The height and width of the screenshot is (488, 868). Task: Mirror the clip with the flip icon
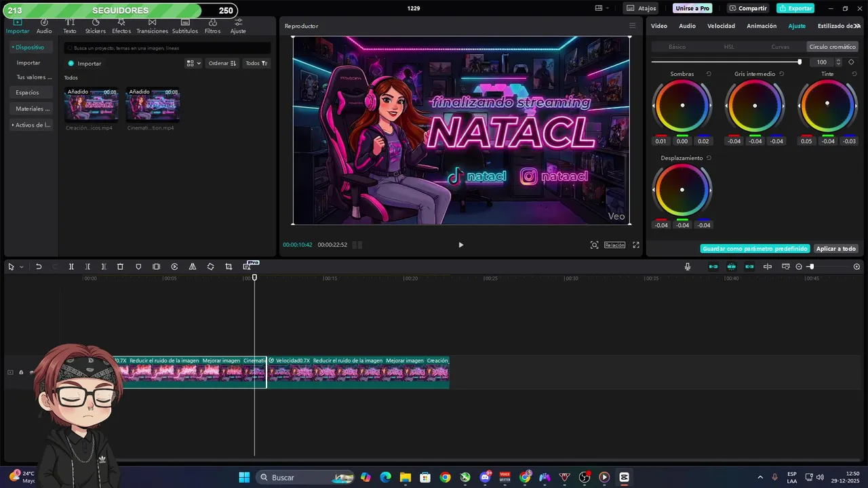[193, 267]
